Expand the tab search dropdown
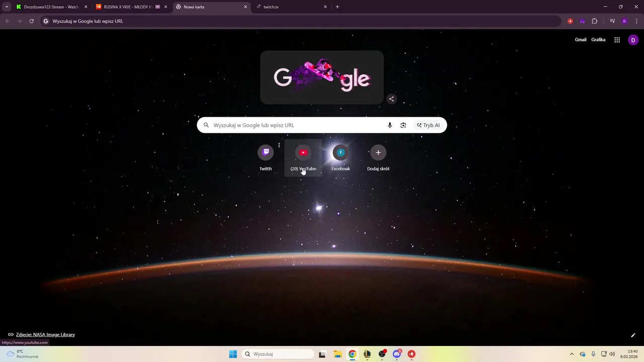This screenshot has width=644, height=362. coord(7,7)
